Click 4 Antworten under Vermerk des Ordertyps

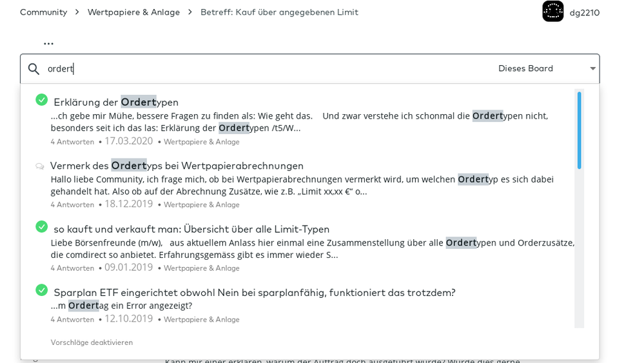pos(72,204)
